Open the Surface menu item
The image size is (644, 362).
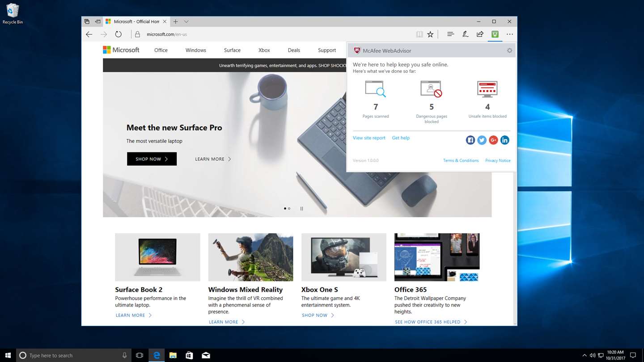[x=232, y=51]
